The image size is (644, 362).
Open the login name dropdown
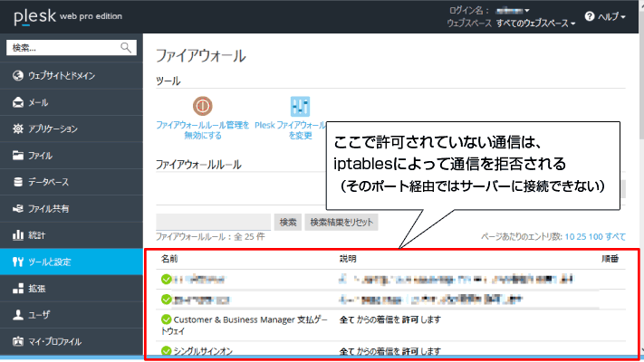click(x=513, y=10)
